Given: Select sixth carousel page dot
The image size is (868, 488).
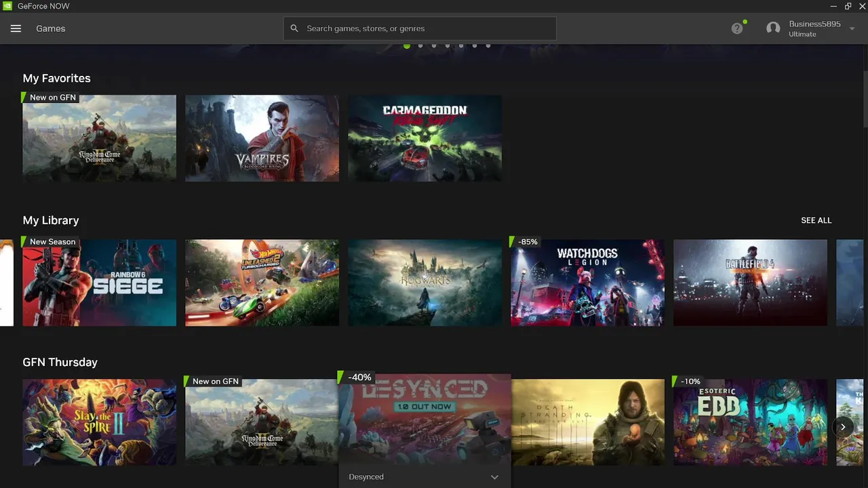Looking at the screenshot, I should [475, 45].
